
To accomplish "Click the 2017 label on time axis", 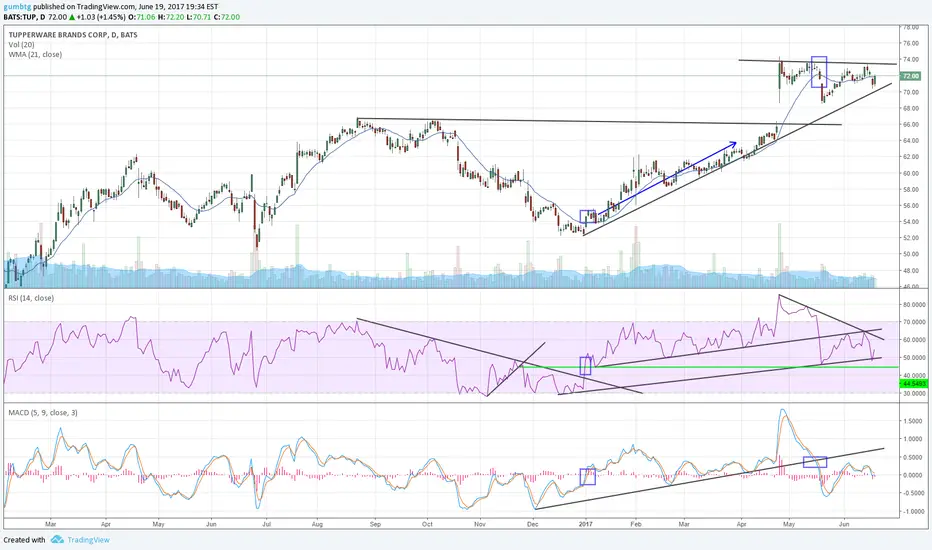I will click(586, 524).
